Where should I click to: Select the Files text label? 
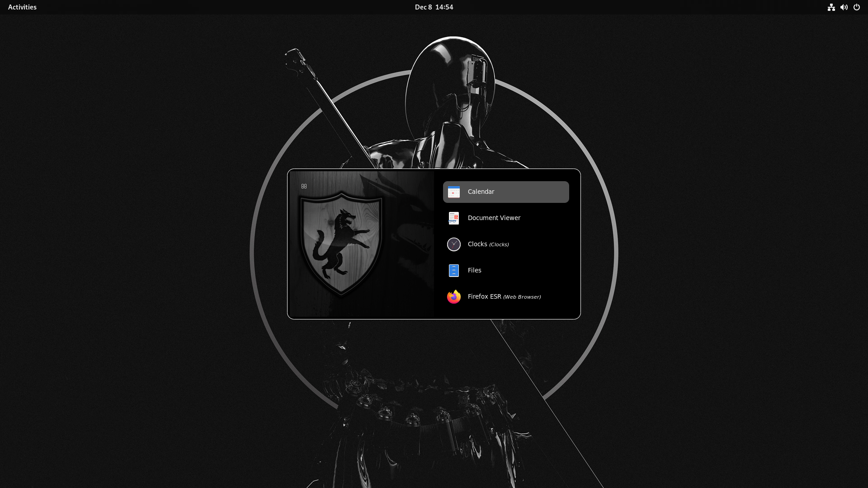pyautogui.click(x=474, y=271)
